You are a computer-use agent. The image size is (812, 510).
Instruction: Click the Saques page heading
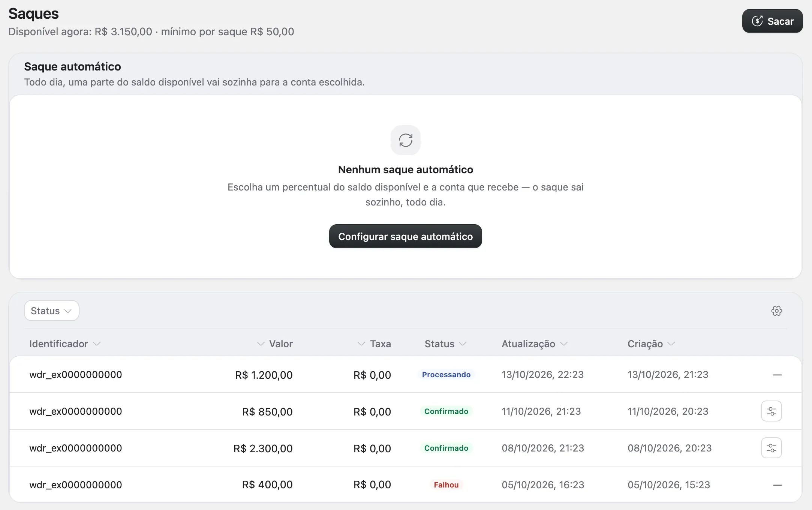[33, 13]
